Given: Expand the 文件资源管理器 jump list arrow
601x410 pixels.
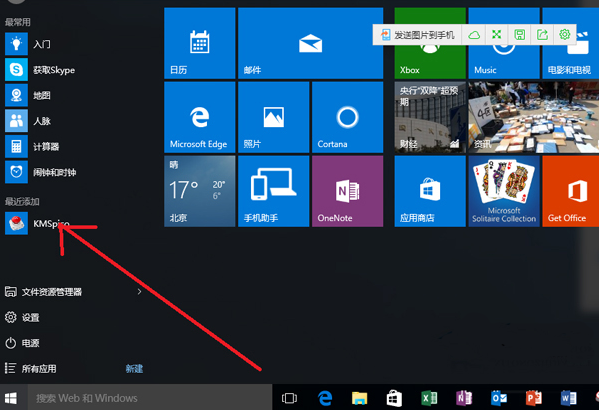Looking at the screenshot, I should pyautogui.click(x=140, y=292).
